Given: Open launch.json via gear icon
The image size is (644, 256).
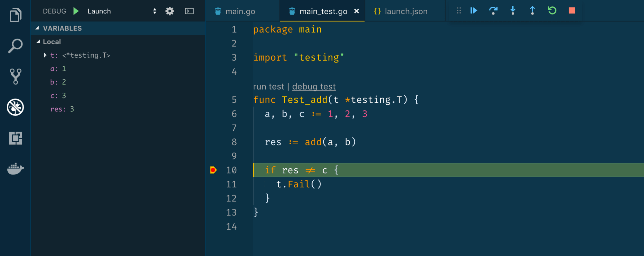Looking at the screenshot, I should pyautogui.click(x=170, y=11).
